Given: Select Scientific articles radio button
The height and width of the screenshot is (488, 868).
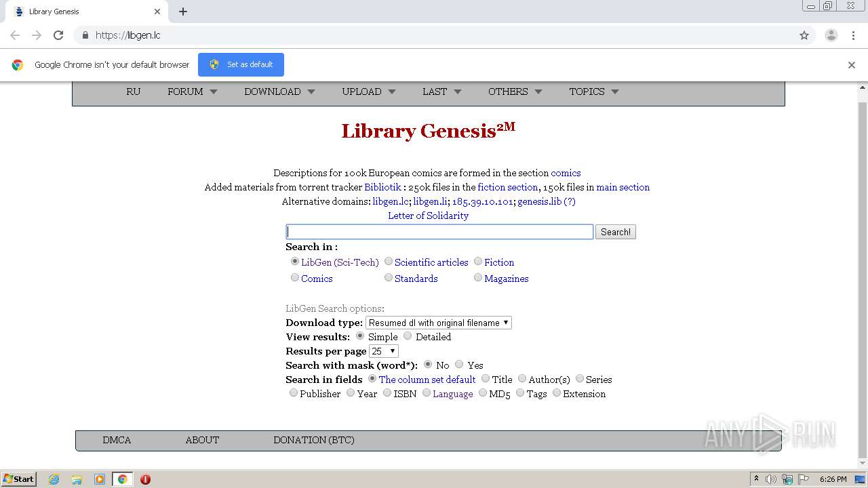Looking at the screenshot, I should (389, 261).
